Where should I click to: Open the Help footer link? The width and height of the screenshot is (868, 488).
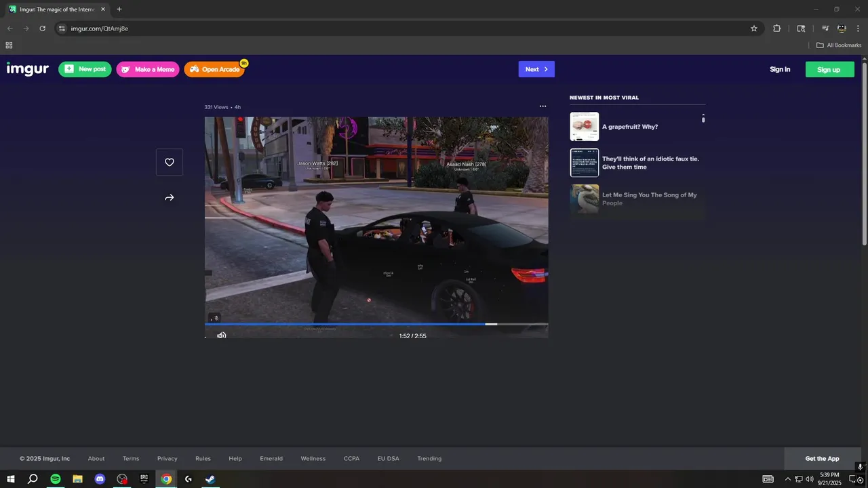tap(235, 459)
